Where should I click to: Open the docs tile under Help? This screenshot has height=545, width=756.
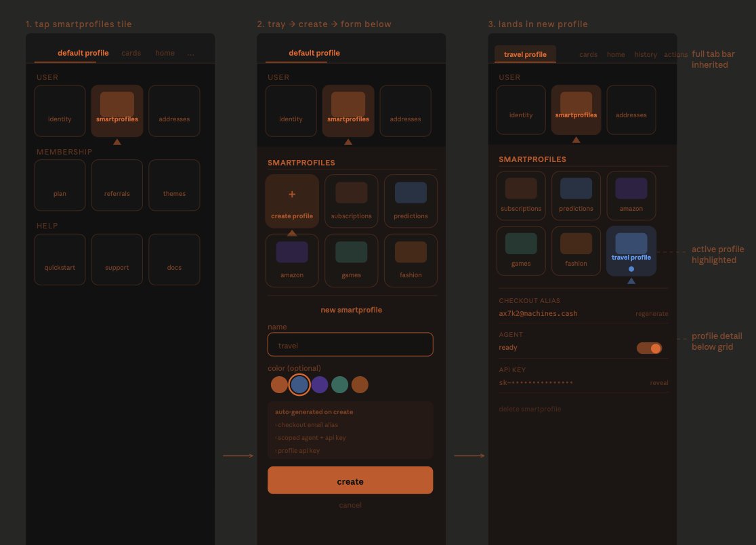pos(174,260)
